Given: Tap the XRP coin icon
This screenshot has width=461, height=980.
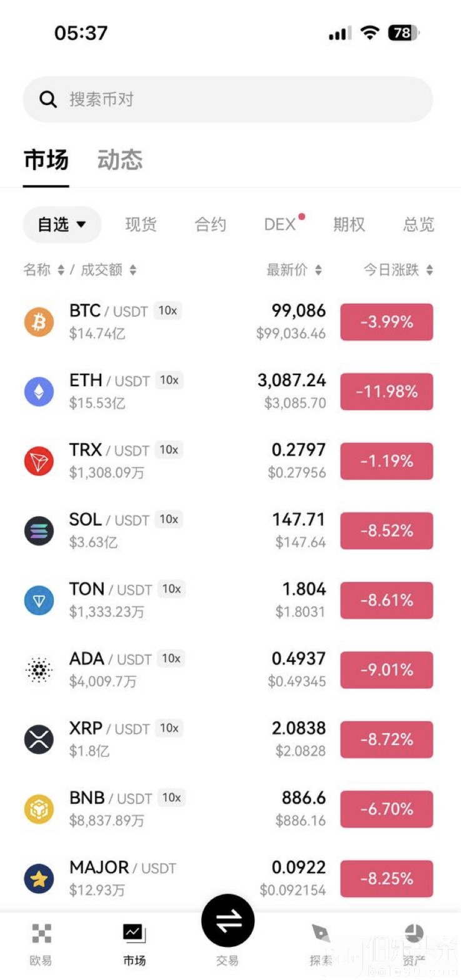Looking at the screenshot, I should point(39,739).
